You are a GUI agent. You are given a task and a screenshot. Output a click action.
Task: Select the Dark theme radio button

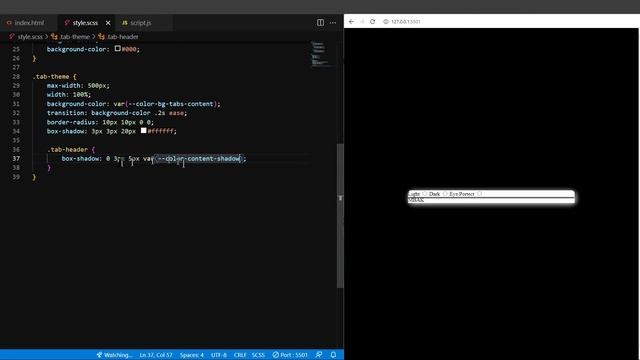tap(445, 194)
